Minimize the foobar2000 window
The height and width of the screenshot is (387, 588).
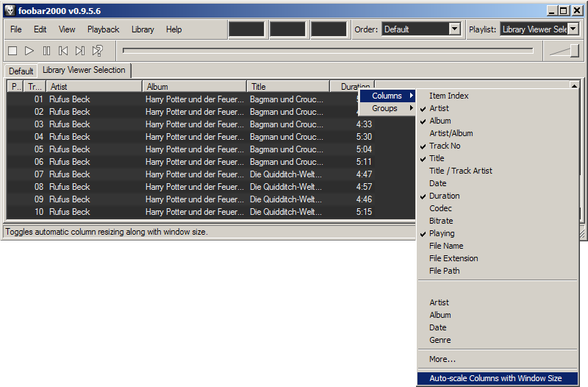point(552,10)
